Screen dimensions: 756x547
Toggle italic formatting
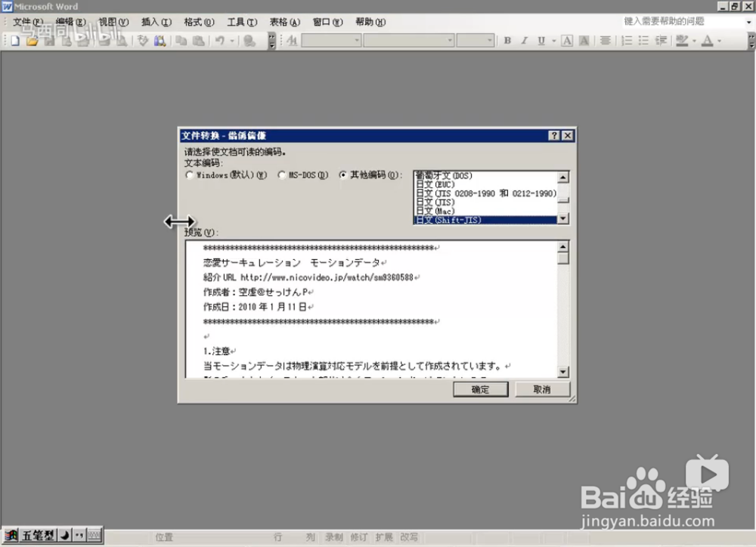[524, 41]
